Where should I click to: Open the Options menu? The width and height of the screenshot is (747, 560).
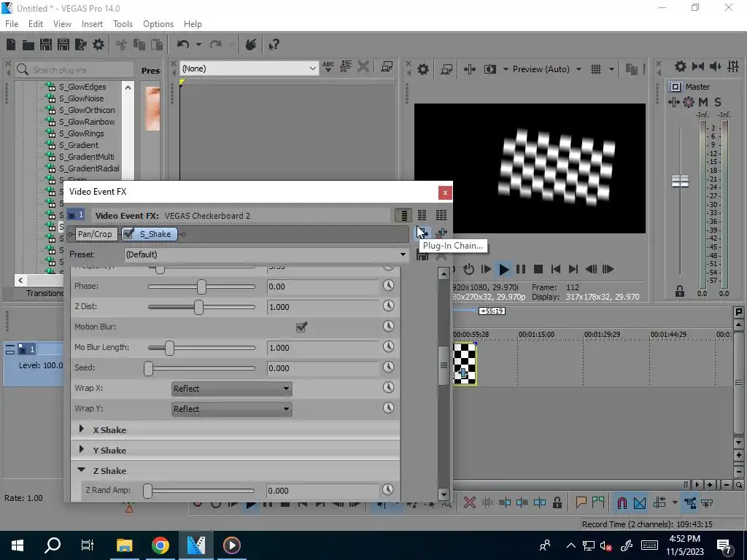(158, 24)
